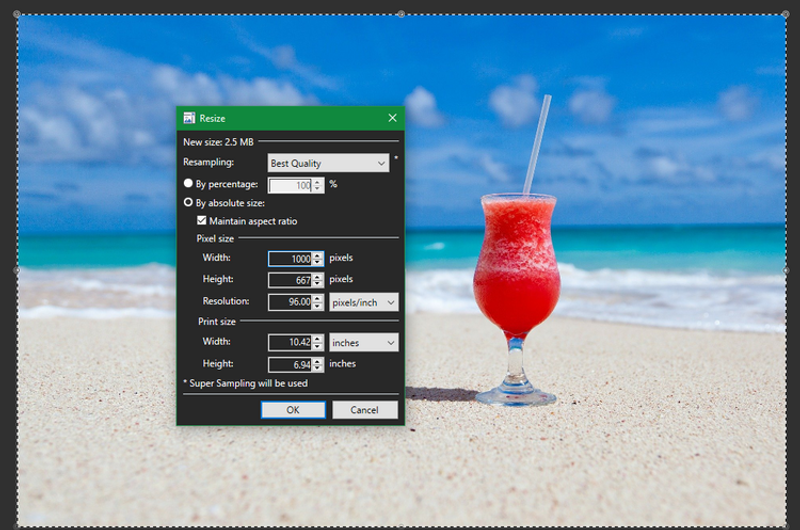Click the top-center canvas selection handle

401,14
